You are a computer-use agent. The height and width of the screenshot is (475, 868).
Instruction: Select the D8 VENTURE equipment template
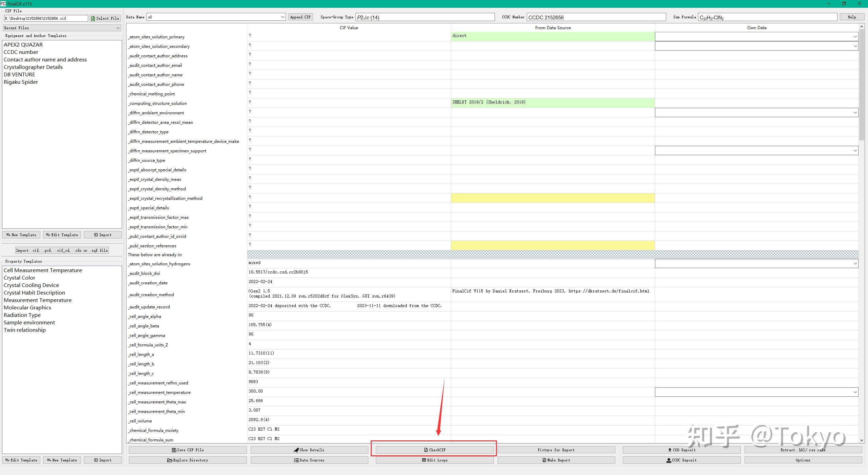[19, 74]
